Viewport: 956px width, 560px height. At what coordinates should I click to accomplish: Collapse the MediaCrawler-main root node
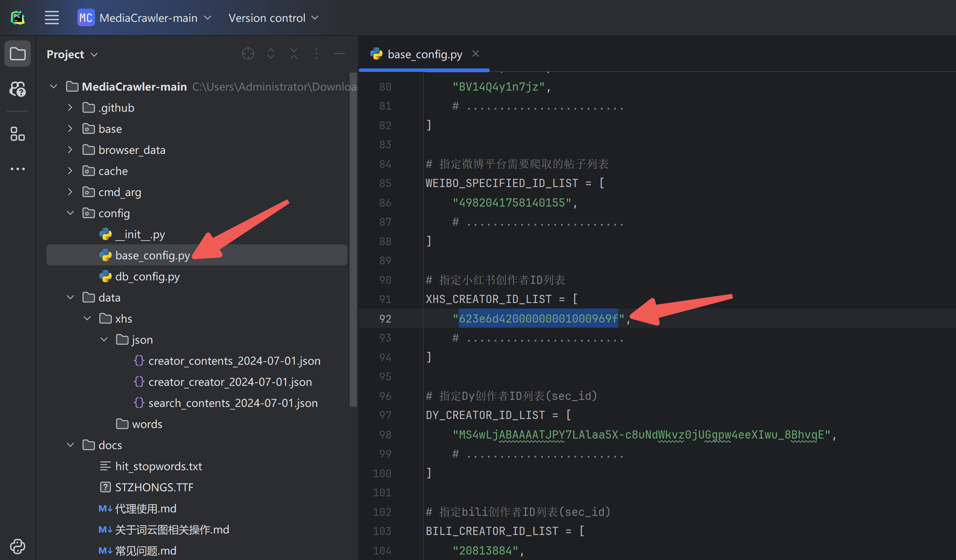pyautogui.click(x=54, y=86)
